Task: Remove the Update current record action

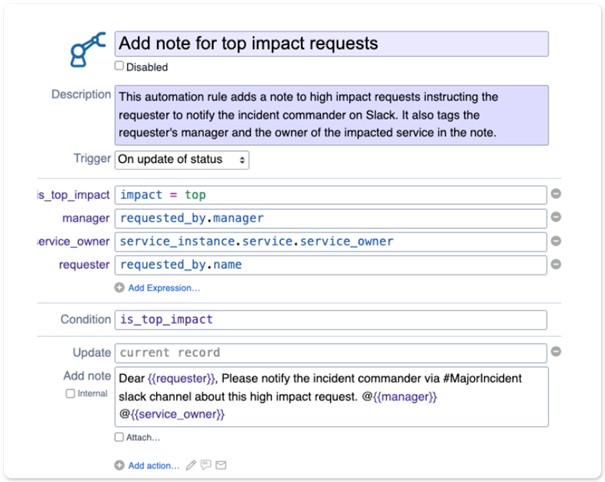Action: coord(556,351)
